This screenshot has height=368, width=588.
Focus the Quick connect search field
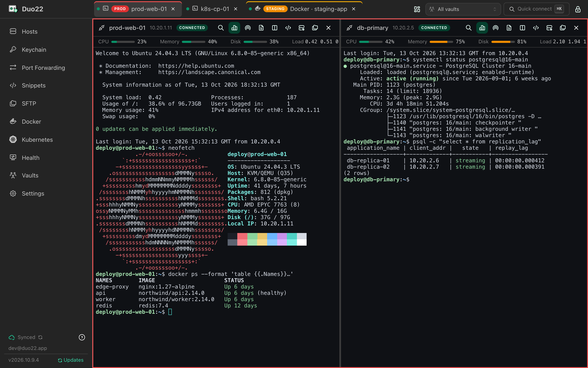(536, 9)
